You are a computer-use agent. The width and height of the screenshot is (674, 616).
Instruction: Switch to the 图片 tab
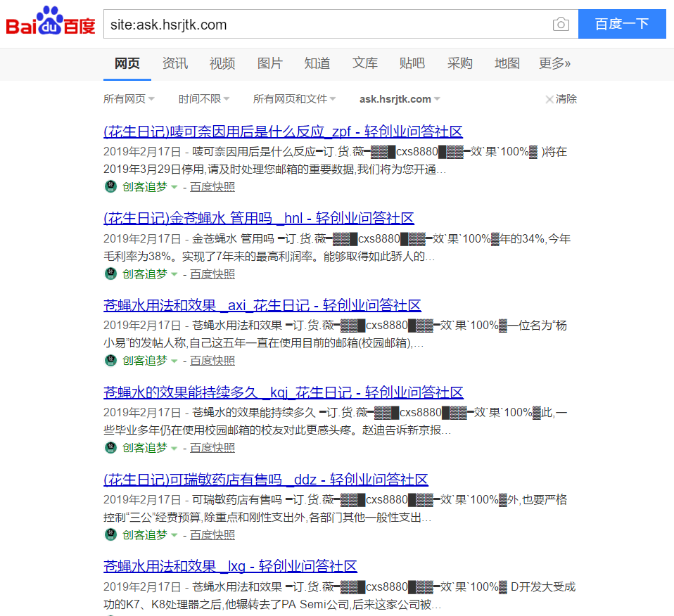270,63
